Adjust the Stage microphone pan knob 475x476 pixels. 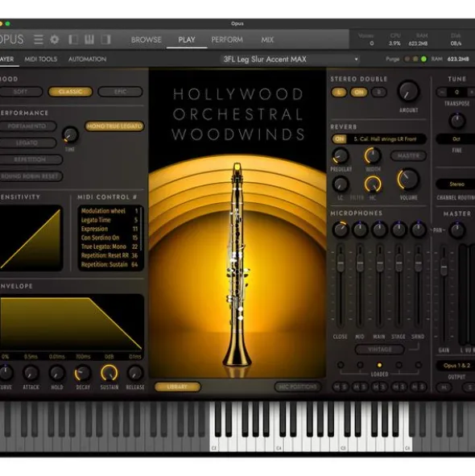pyautogui.click(x=399, y=230)
